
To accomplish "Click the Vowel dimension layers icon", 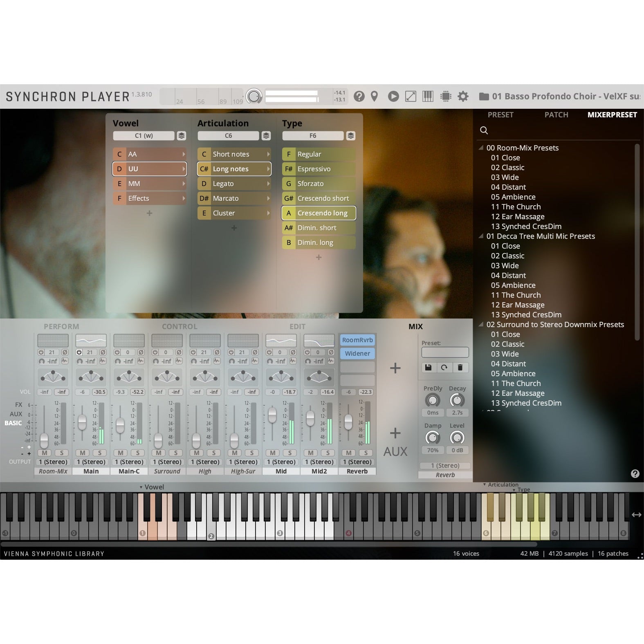I will (182, 136).
